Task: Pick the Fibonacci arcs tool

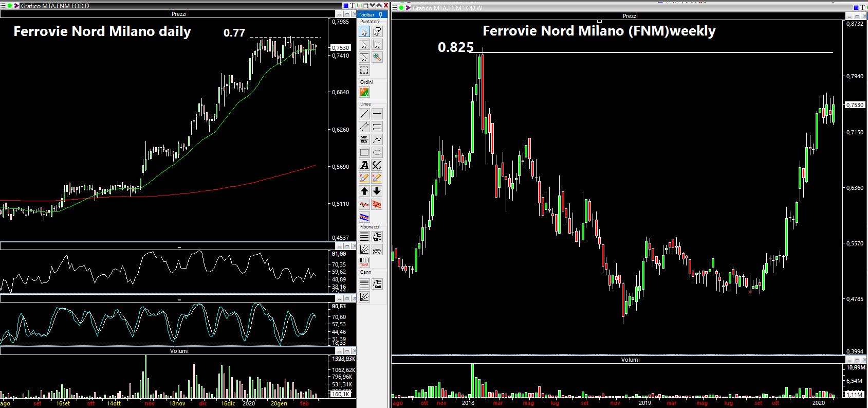Action: (377, 250)
